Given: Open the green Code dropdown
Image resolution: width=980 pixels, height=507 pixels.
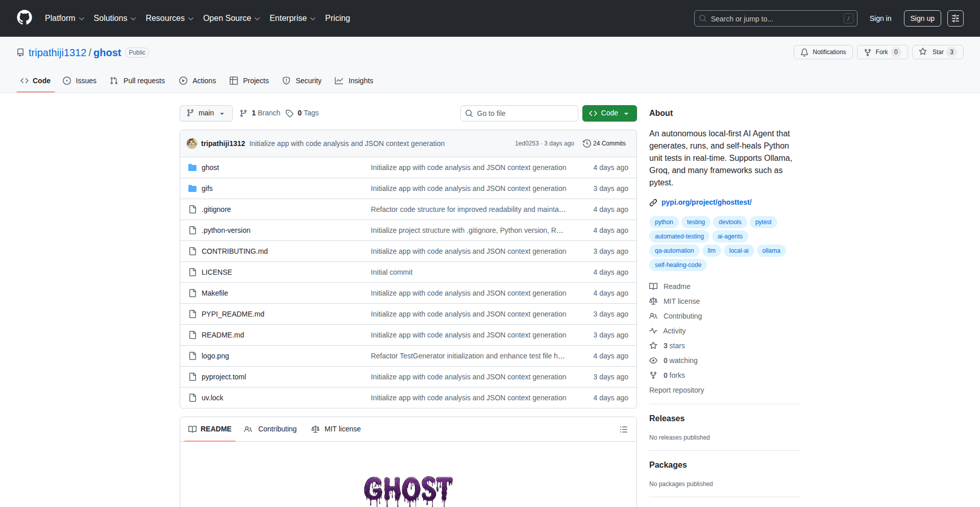Looking at the screenshot, I should [x=609, y=113].
